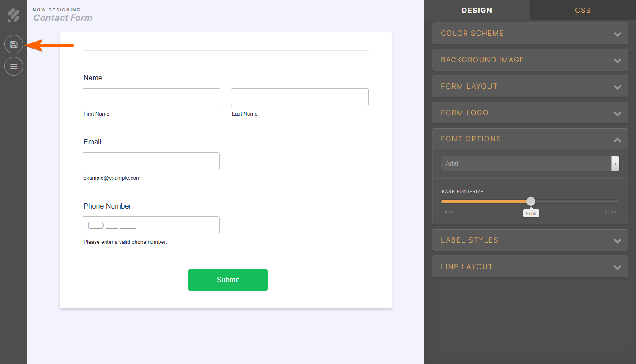Open the hamburger menu in sidebar
Screen dimensions: 636x364
click(x=13, y=66)
